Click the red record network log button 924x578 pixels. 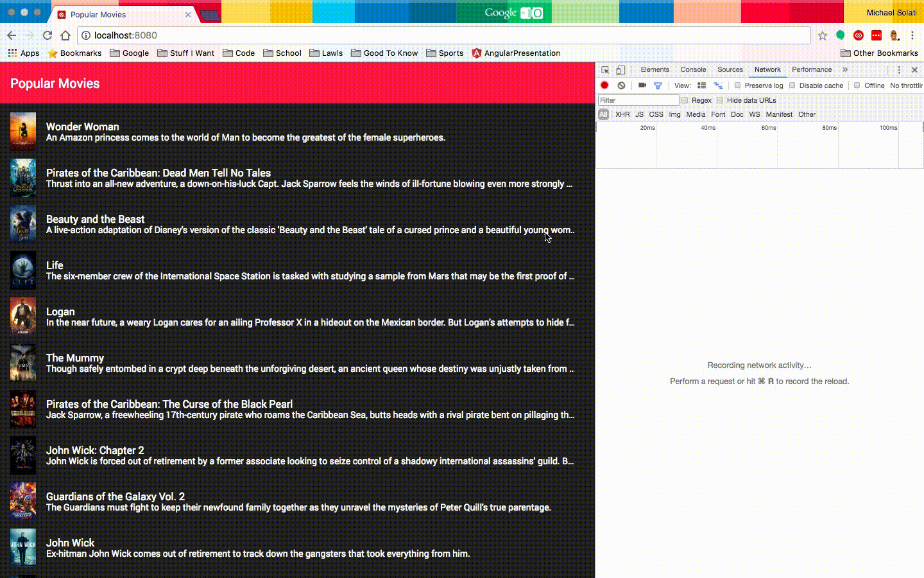(604, 85)
